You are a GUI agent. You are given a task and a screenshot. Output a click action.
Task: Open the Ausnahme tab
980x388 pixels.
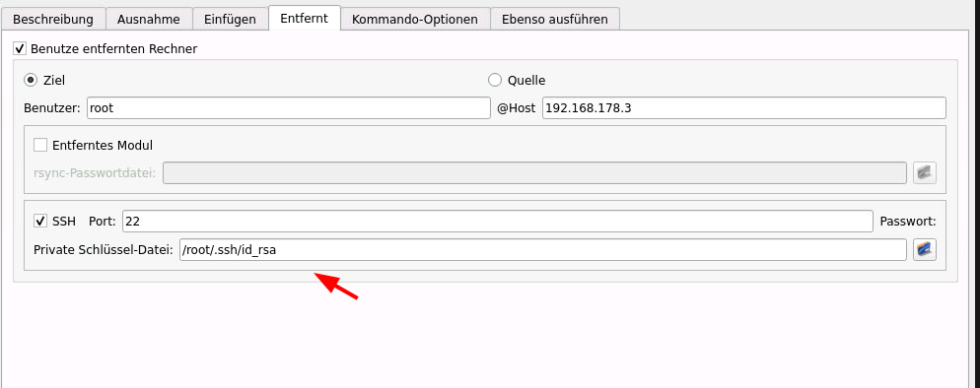tap(149, 20)
